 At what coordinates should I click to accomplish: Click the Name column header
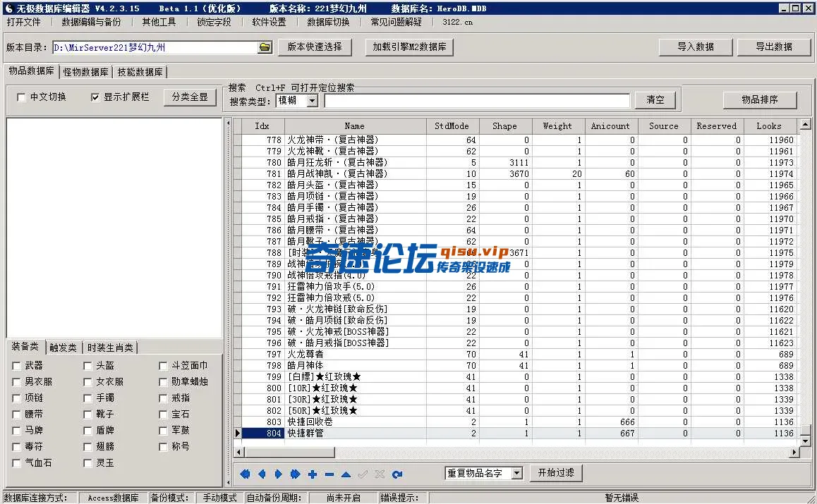(355, 126)
